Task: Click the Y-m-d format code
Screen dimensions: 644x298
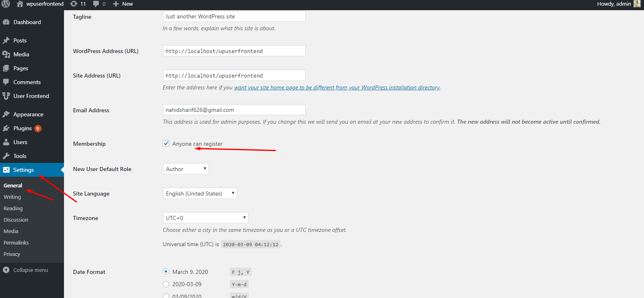Action: coord(239,285)
